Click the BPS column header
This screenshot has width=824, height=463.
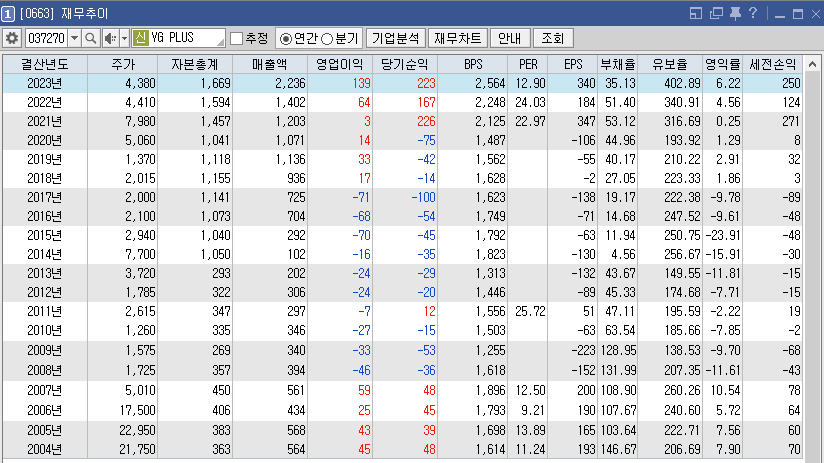[472, 64]
